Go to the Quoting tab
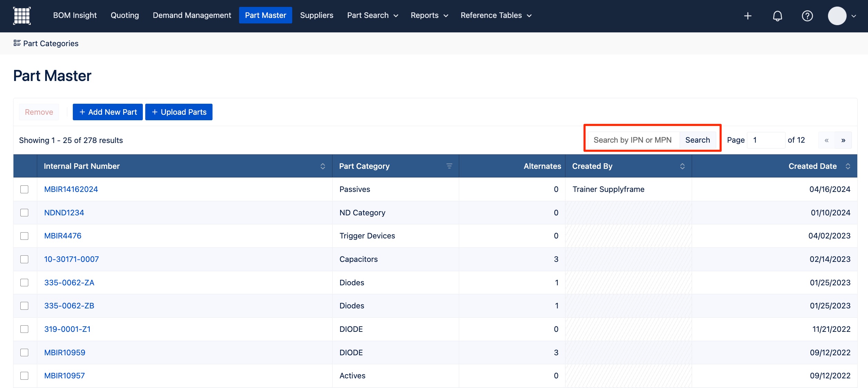The width and height of the screenshot is (868, 388). 125,16
